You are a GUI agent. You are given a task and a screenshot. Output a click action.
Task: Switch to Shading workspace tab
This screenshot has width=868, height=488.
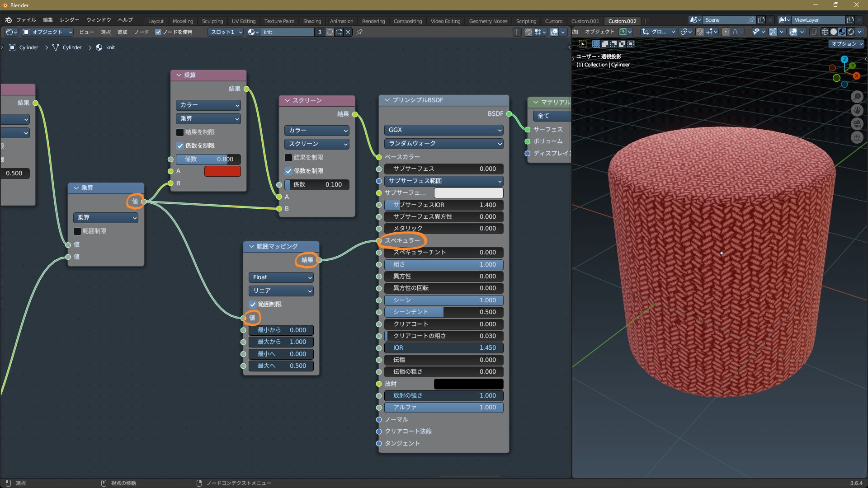[x=312, y=21]
